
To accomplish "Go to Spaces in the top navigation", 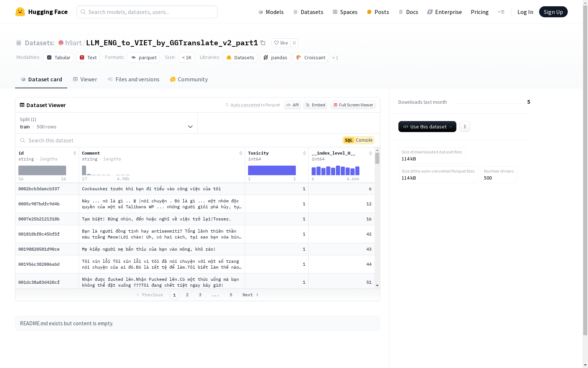I will (x=345, y=12).
